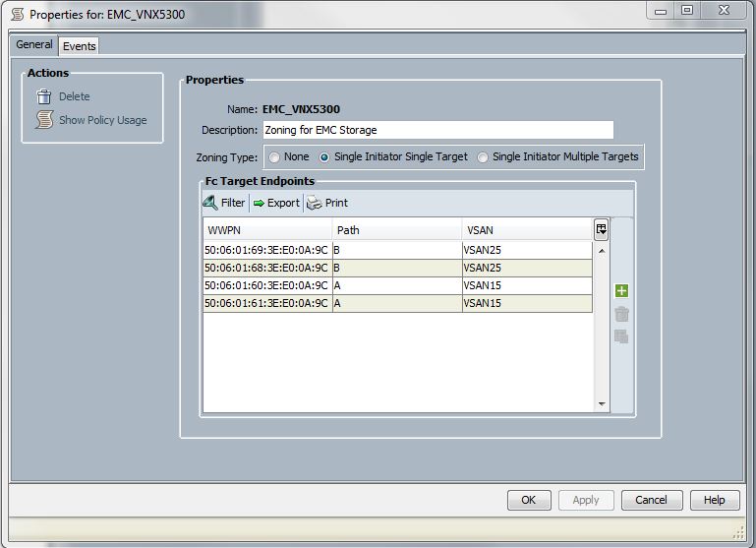Add a target endpoint with the green plus
The height and width of the screenshot is (548, 756).
pyautogui.click(x=621, y=291)
